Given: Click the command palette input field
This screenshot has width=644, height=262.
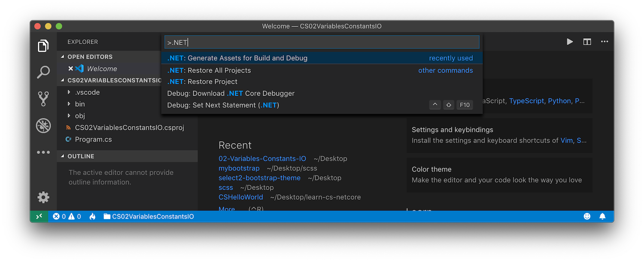Looking at the screenshot, I should click(322, 42).
